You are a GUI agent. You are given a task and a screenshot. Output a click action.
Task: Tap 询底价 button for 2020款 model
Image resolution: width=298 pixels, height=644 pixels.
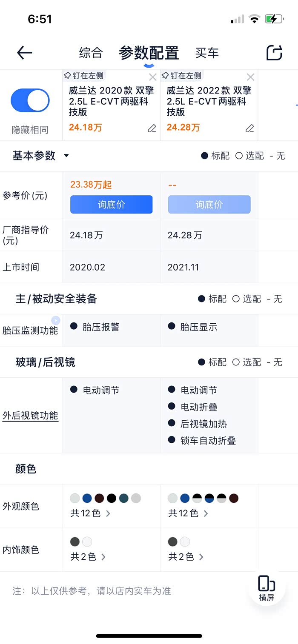[111, 205]
